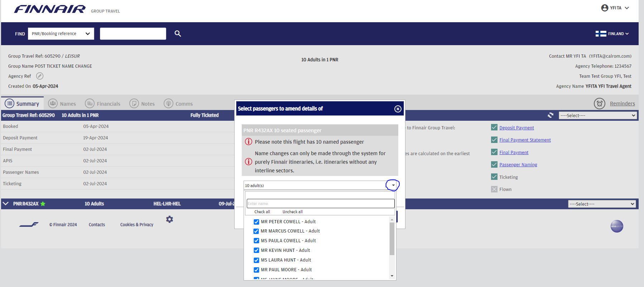Click the Flown cross status icon
644x287 pixels.
[x=494, y=189]
